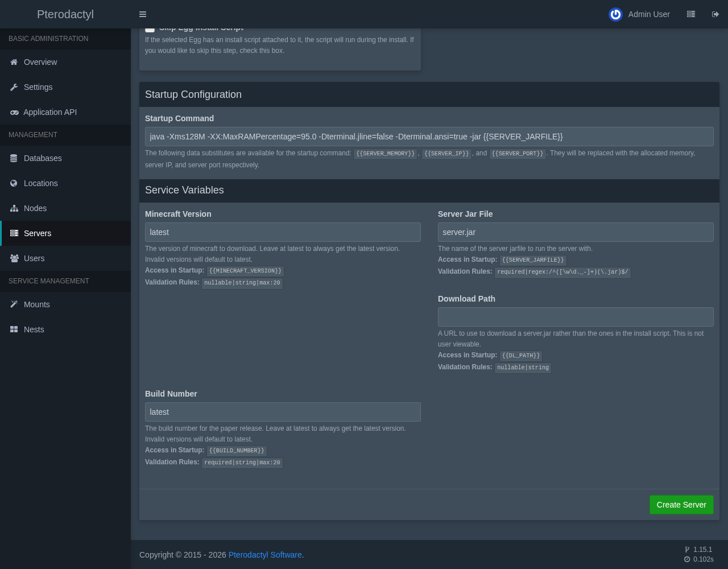Click the Databases stack icon

pos(14,158)
